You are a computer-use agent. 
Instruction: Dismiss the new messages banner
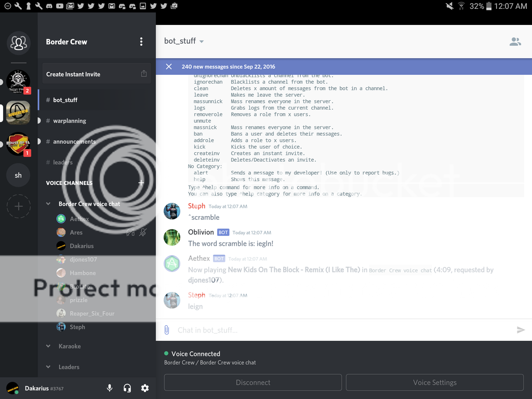169,66
